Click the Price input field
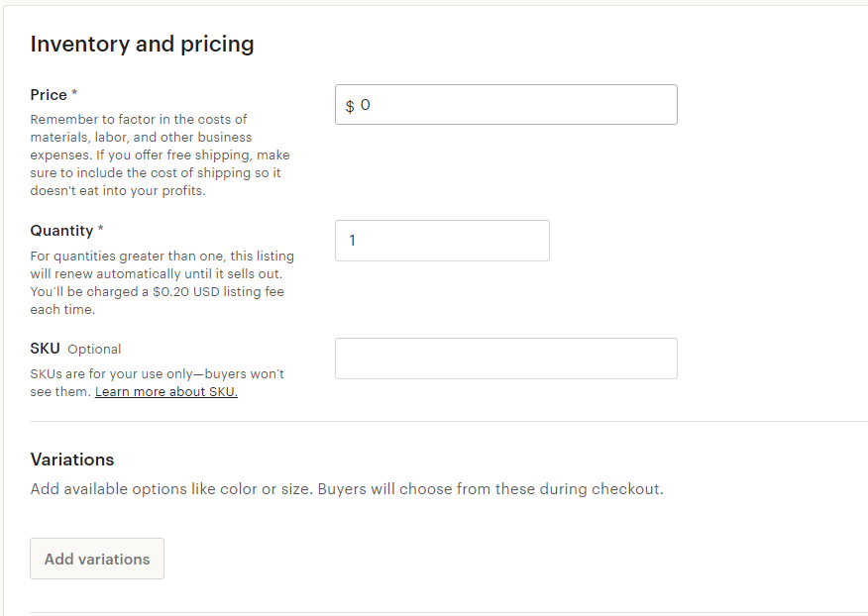Image resolution: width=868 pixels, height=616 pixels. (515, 105)
